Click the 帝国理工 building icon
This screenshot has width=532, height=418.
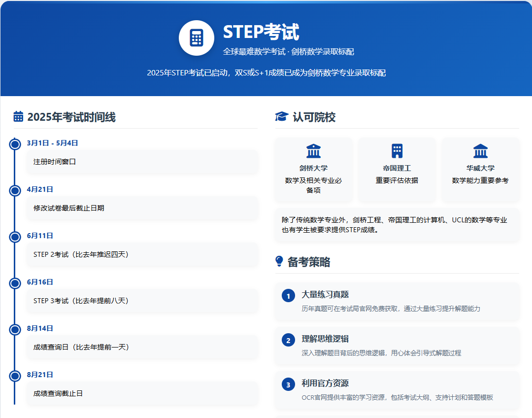coord(397,151)
